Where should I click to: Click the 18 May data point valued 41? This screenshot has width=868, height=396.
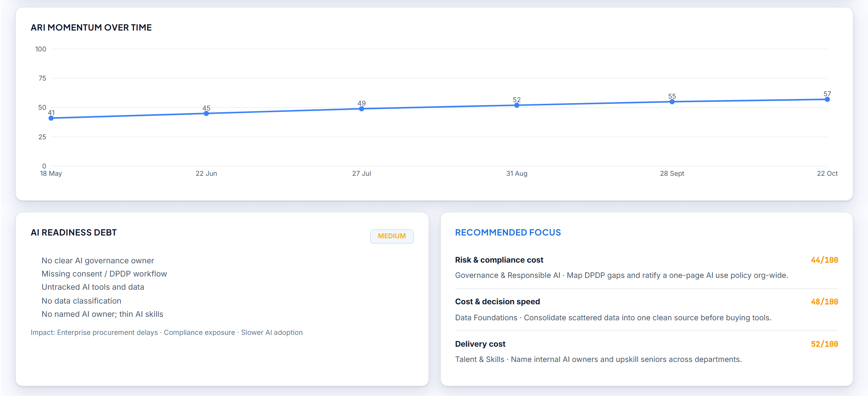[51, 118]
